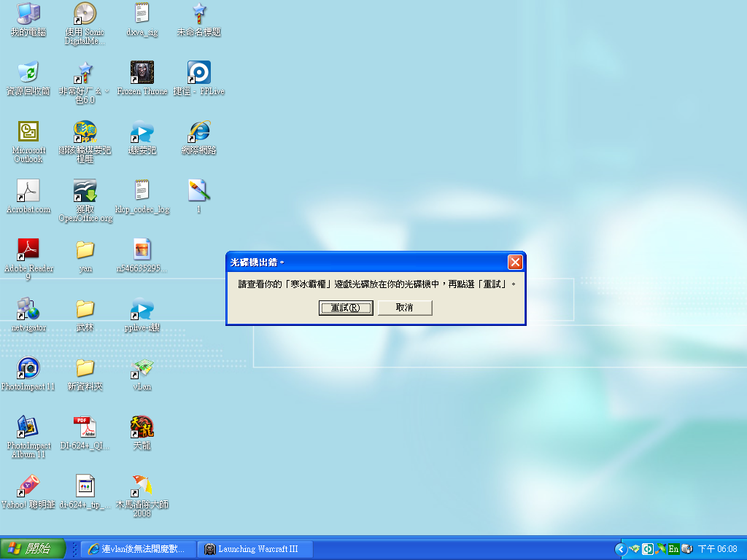Select the 網際網路 Internet Explorer icon
The width and height of the screenshot is (747, 560).
(x=198, y=132)
